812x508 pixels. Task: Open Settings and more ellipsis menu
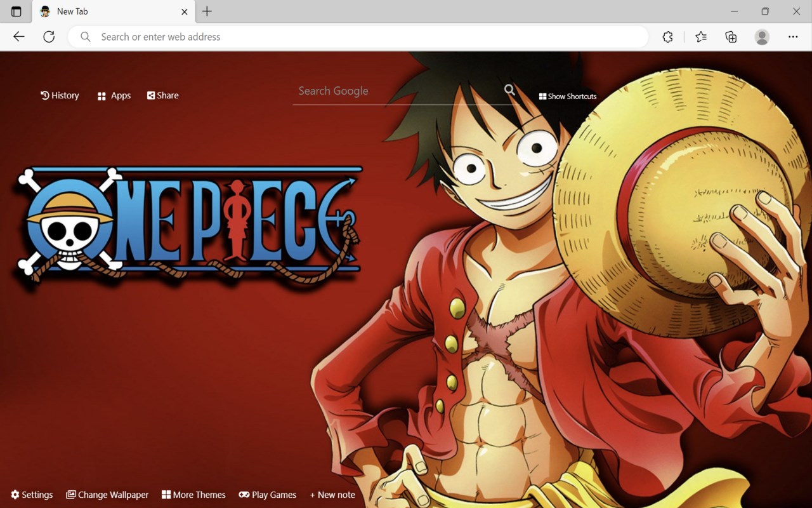(793, 37)
